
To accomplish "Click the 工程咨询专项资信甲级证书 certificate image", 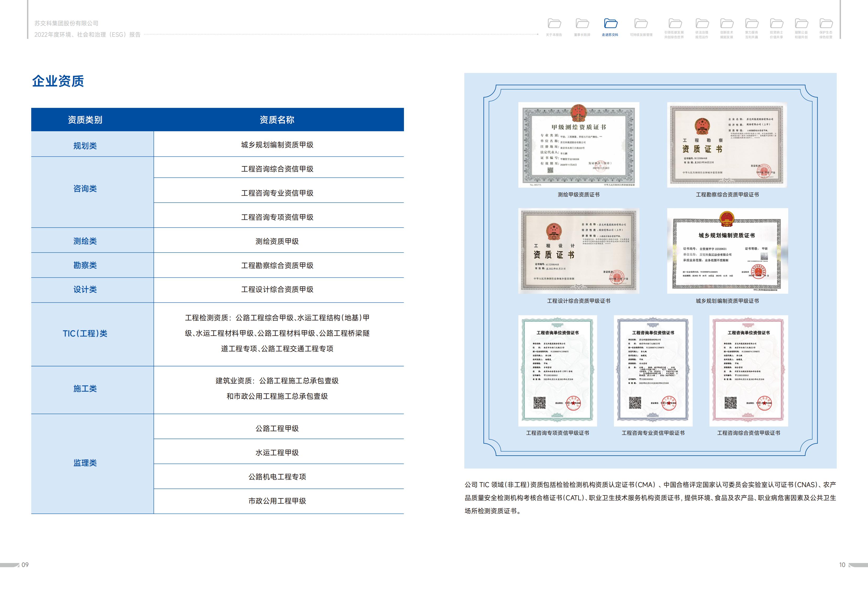I will pos(557,371).
